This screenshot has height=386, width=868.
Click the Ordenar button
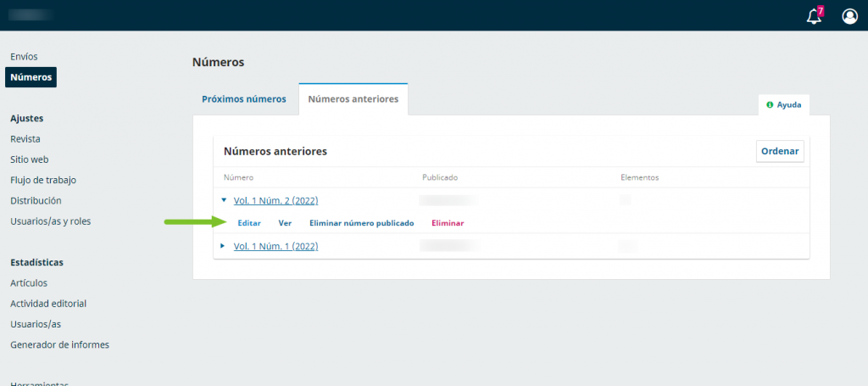(780, 151)
